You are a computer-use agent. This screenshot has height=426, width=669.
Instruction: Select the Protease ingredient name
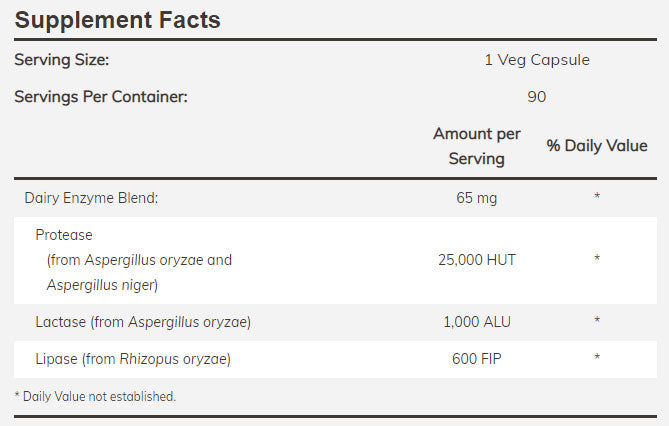[x=64, y=235]
